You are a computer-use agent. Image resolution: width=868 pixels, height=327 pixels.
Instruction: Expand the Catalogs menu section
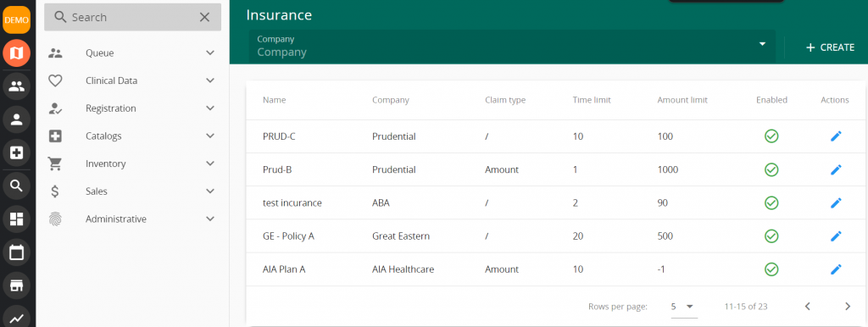[133, 136]
